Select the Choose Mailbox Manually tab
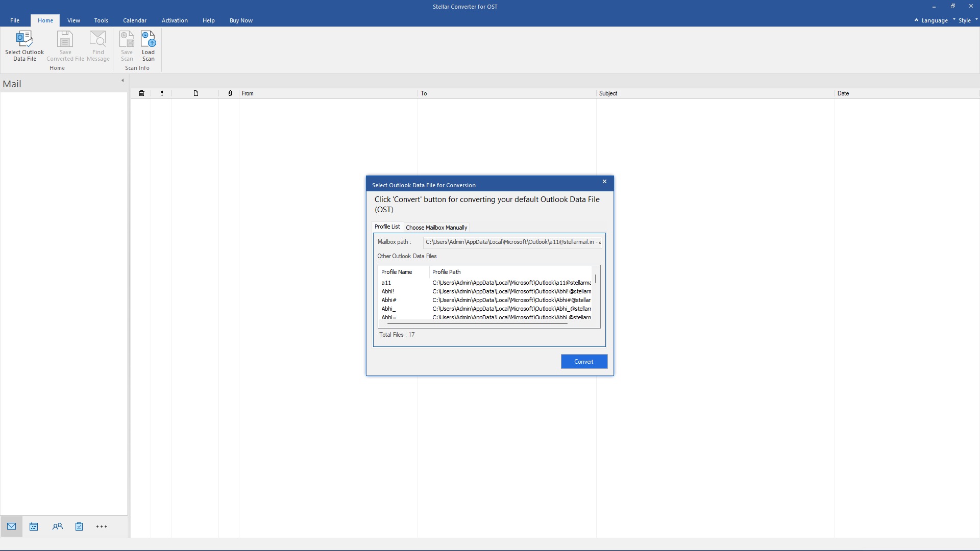 pyautogui.click(x=437, y=227)
